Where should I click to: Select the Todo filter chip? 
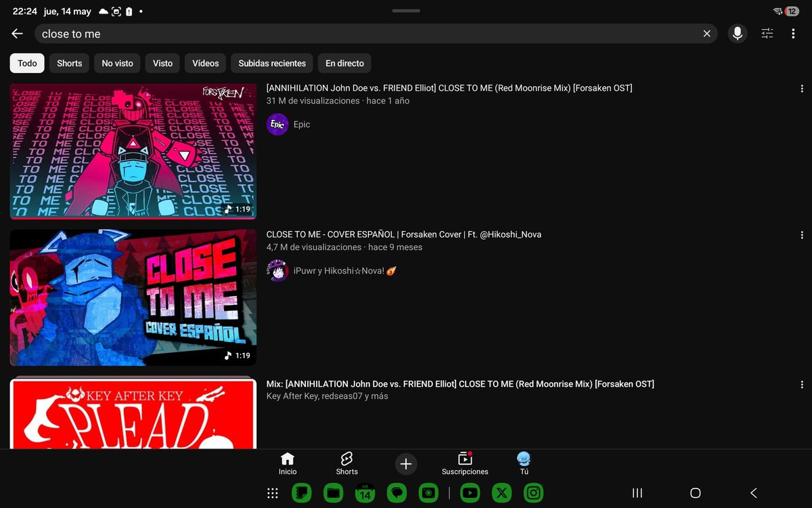27,63
